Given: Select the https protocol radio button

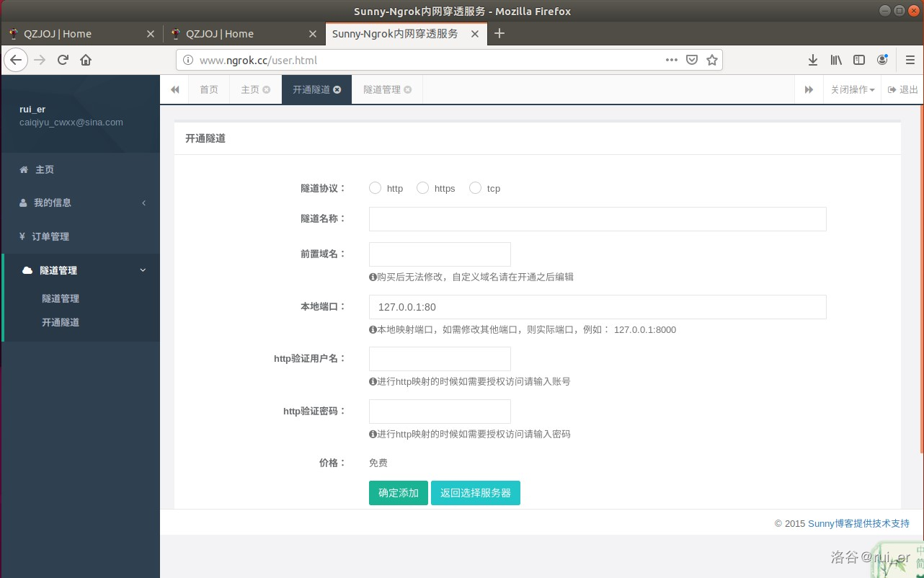Looking at the screenshot, I should tap(422, 188).
